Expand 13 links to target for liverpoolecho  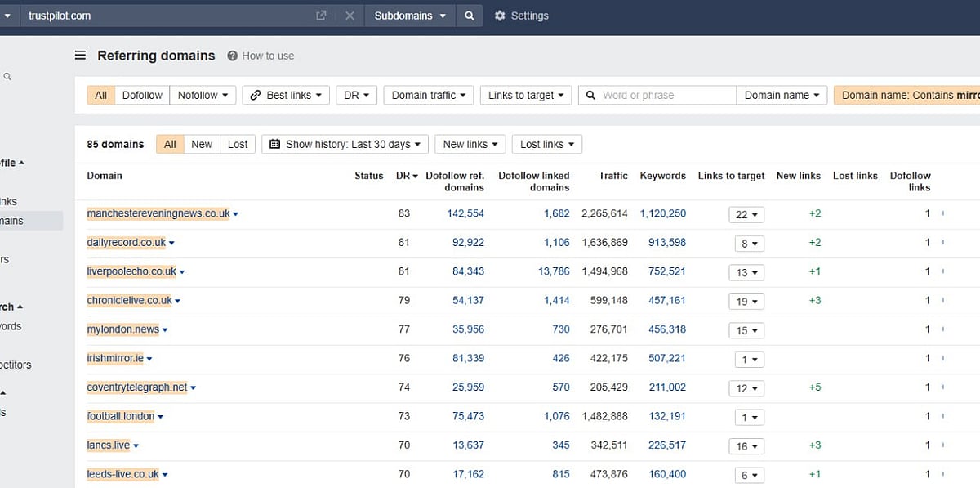pos(746,272)
